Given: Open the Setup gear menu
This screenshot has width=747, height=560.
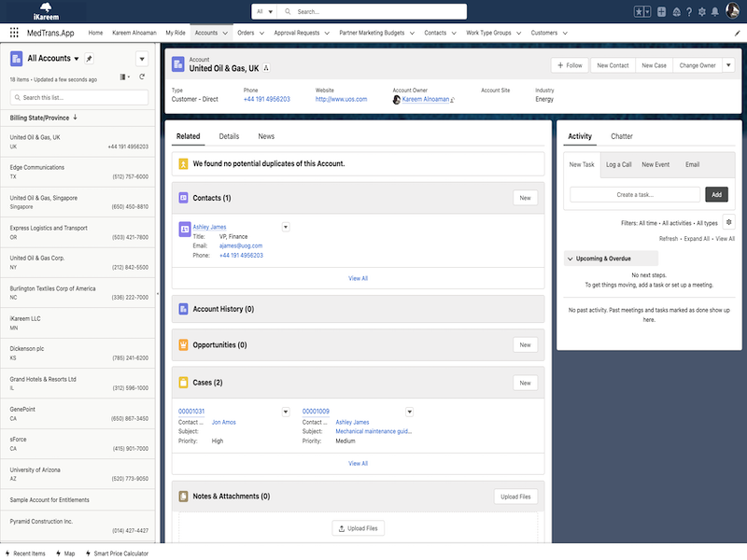Looking at the screenshot, I should (702, 12).
